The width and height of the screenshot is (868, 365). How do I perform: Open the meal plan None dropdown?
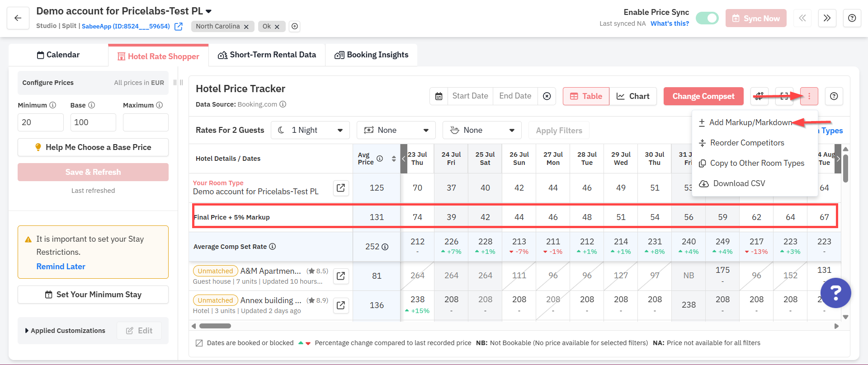click(x=482, y=130)
